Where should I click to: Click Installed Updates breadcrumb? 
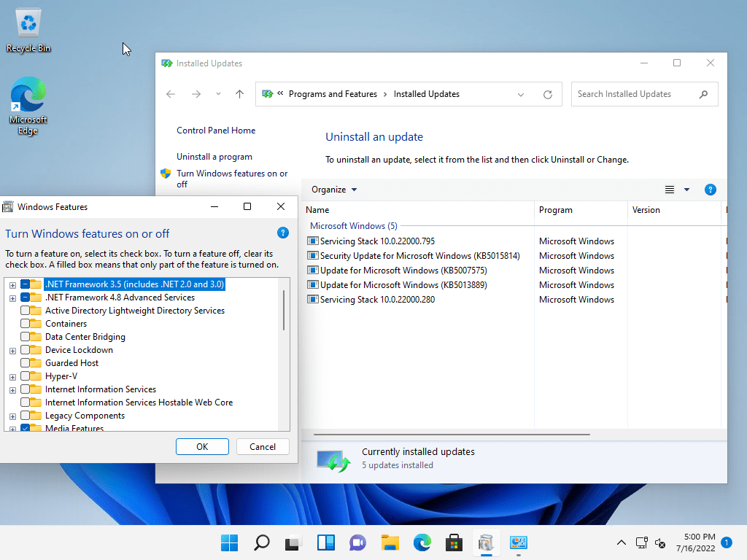(x=426, y=94)
